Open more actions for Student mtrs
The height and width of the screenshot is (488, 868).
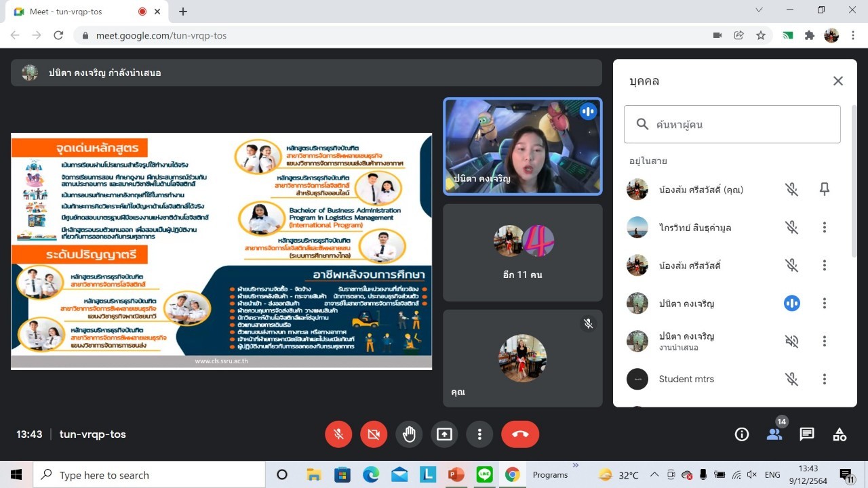click(x=825, y=379)
